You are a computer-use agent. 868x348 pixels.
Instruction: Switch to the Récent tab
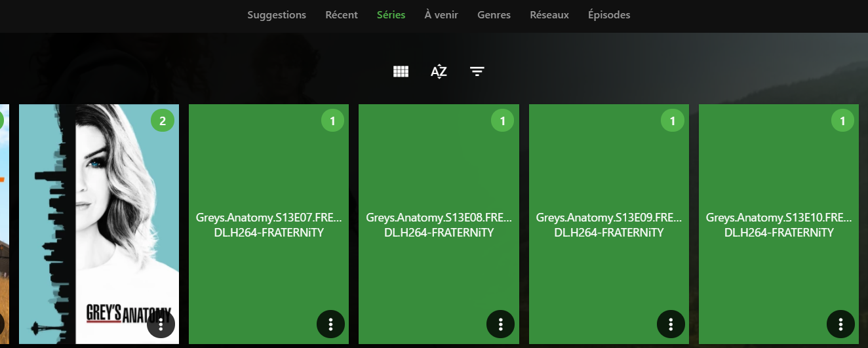coord(342,14)
